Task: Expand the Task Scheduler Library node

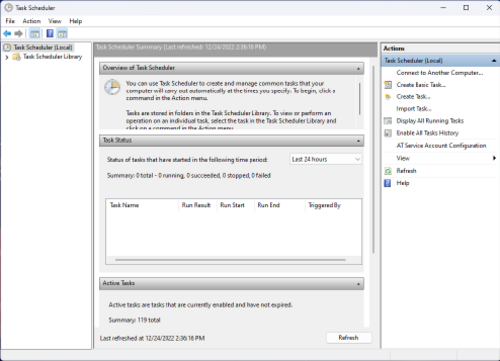Action: (x=7, y=57)
